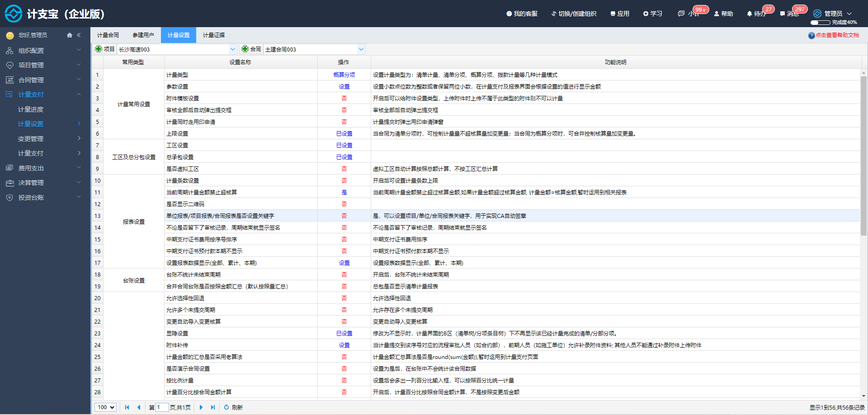Collapse the sidebar with double-arrow icon
The height and width of the screenshot is (415, 868).
tap(79, 35)
